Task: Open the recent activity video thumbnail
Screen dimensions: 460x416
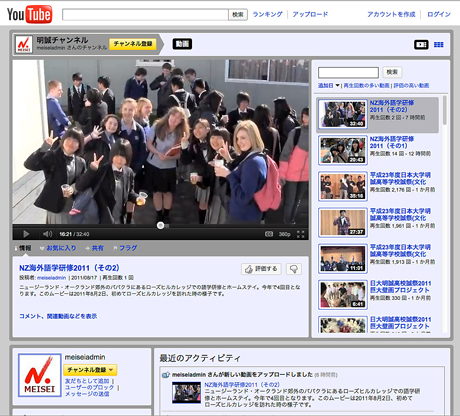Action: coord(186,393)
